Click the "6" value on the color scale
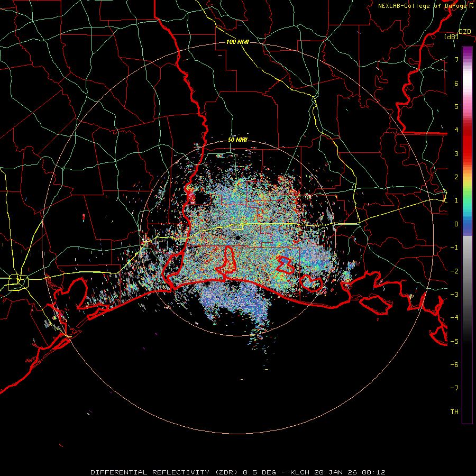 coord(456,83)
